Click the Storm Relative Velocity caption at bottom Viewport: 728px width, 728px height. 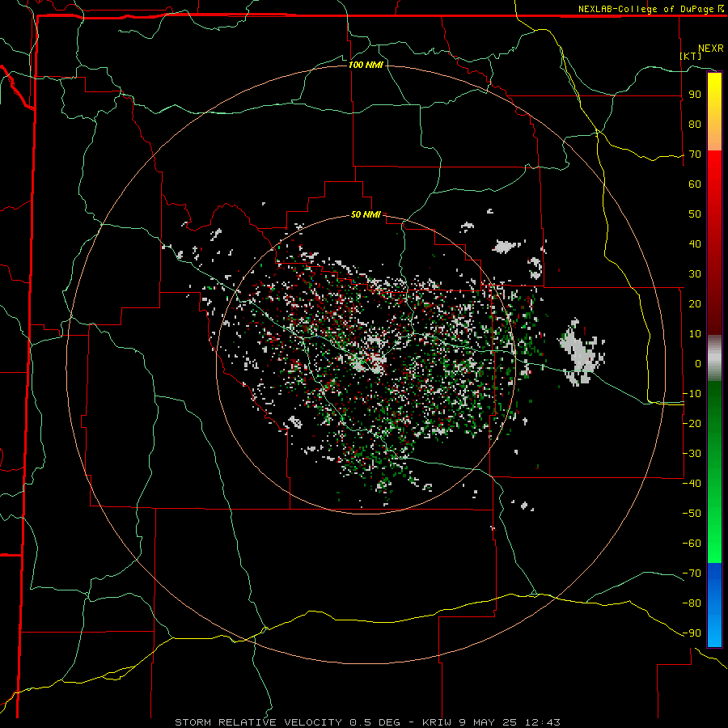pyautogui.click(x=367, y=722)
